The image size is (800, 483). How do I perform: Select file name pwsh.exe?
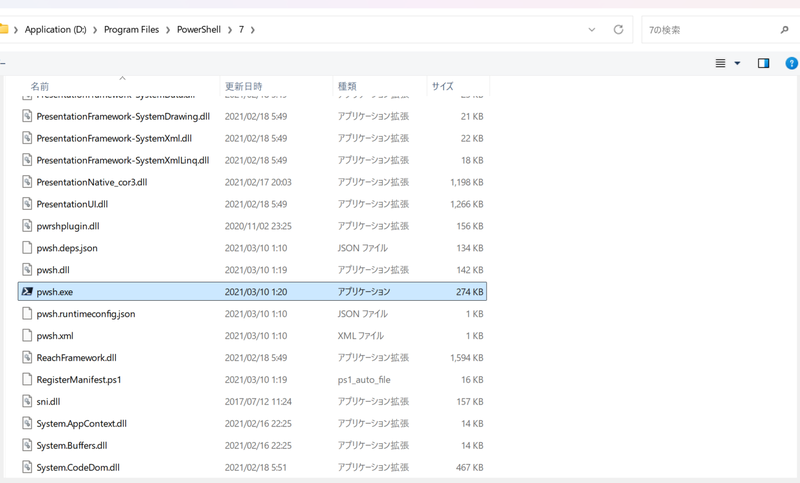(55, 292)
